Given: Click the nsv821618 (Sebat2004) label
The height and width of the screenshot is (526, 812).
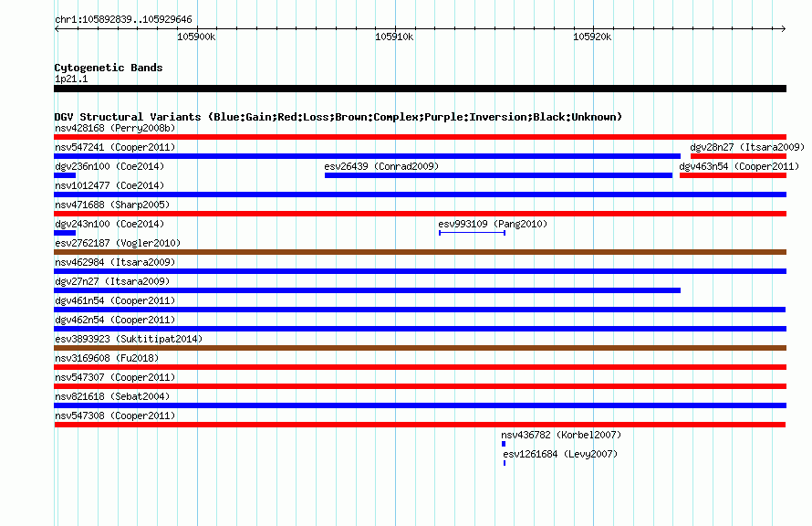Looking at the screenshot, I should [x=112, y=396].
